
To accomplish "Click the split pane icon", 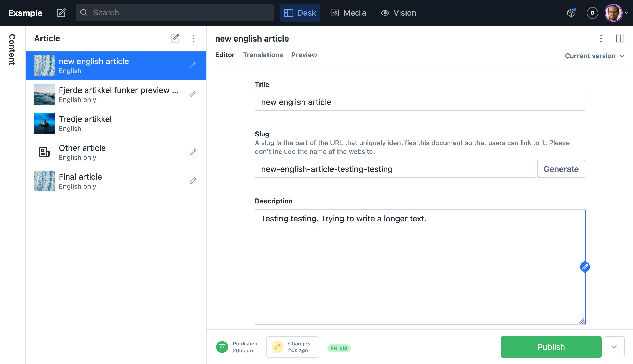I will [620, 38].
